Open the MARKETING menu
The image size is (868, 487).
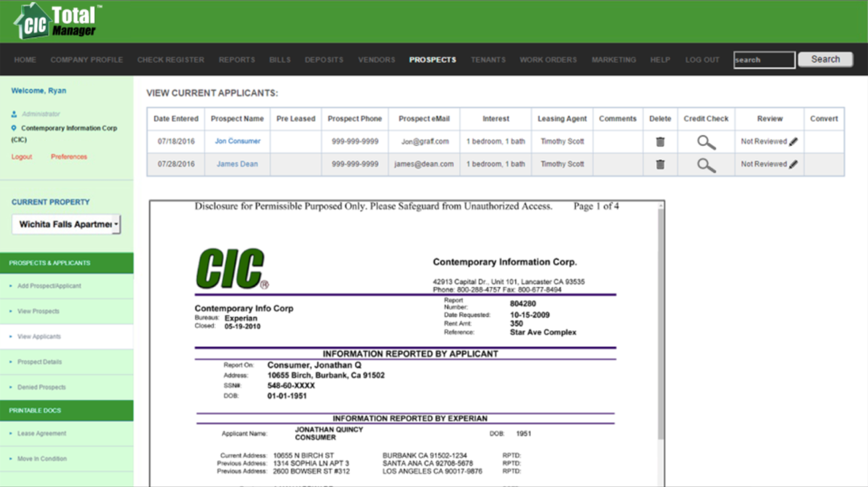click(x=613, y=60)
